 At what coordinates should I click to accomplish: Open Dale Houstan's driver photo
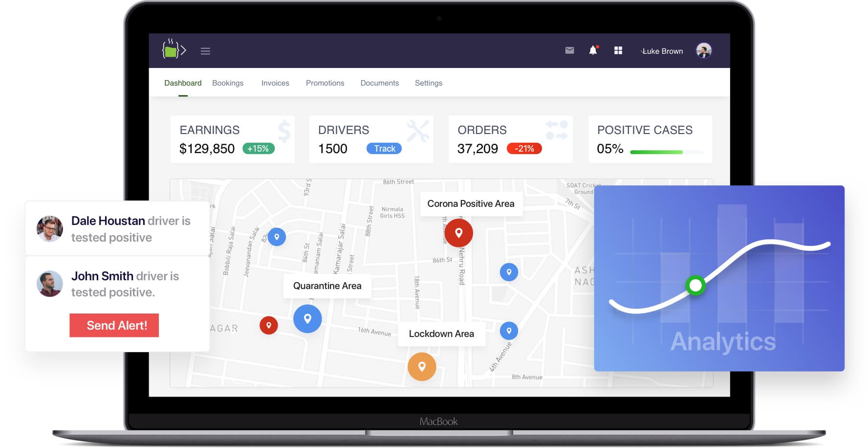point(50,229)
